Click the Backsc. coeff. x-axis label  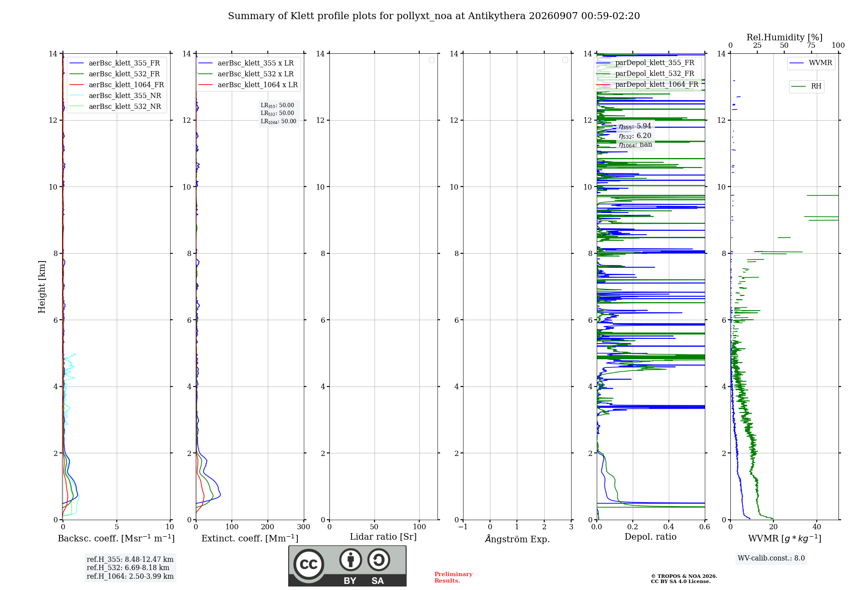(x=116, y=538)
